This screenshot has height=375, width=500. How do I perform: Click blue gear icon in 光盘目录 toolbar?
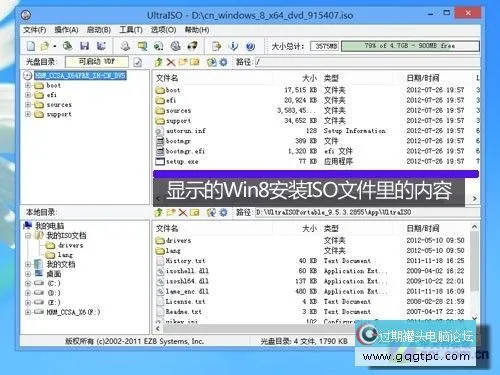coord(223,62)
